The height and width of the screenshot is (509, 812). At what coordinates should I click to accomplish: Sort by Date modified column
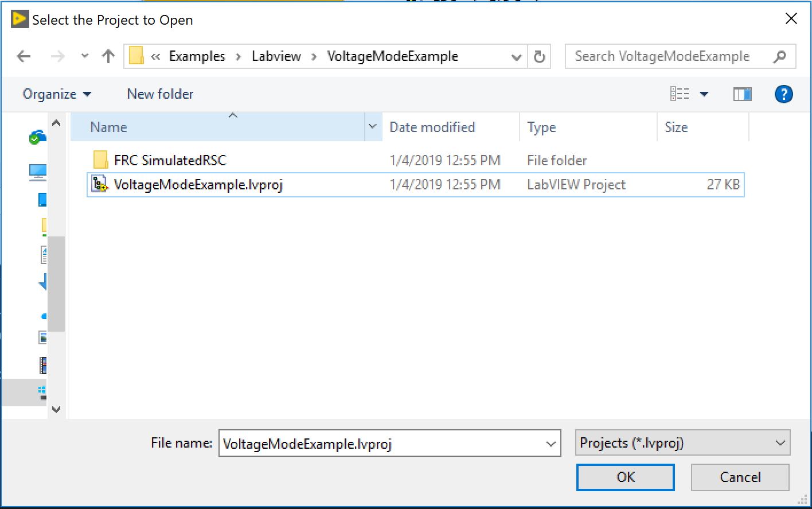coord(451,127)
